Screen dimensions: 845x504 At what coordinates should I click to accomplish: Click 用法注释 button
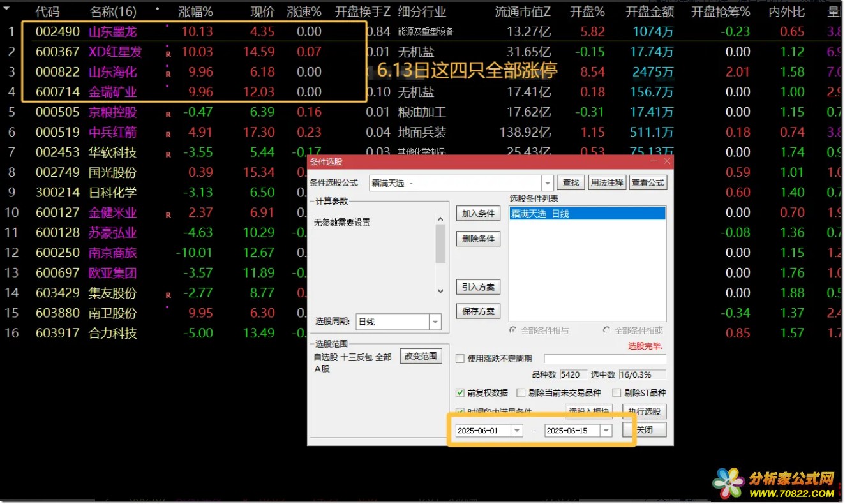coord(606,183)
